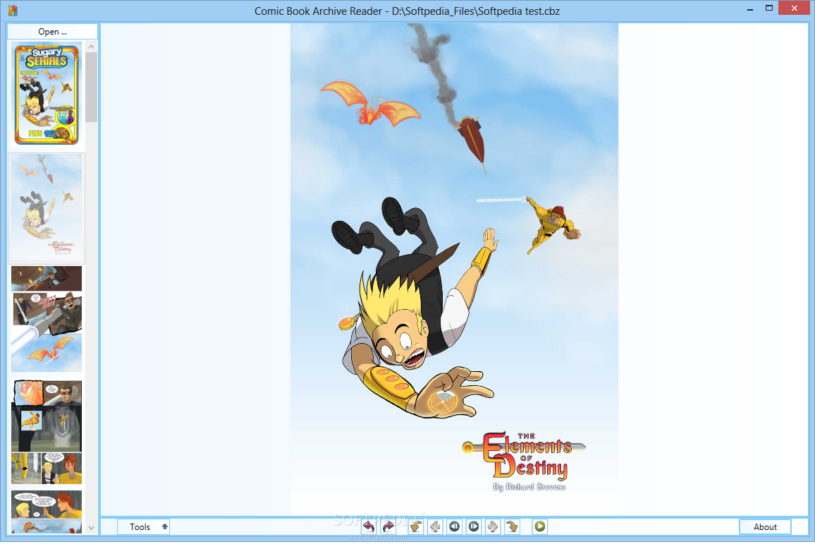
Task: Click the Open ... button
Action: click(52, 31)
